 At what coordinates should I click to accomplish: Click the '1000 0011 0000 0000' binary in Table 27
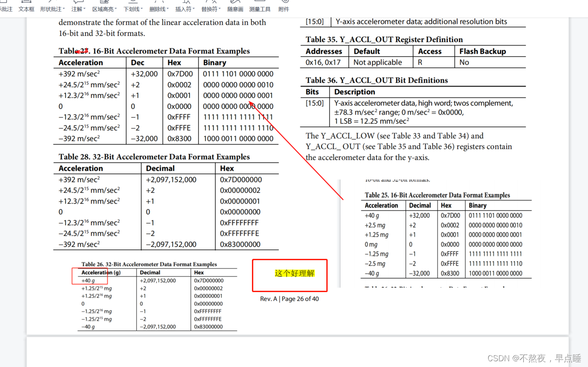[x=238, y=139]
